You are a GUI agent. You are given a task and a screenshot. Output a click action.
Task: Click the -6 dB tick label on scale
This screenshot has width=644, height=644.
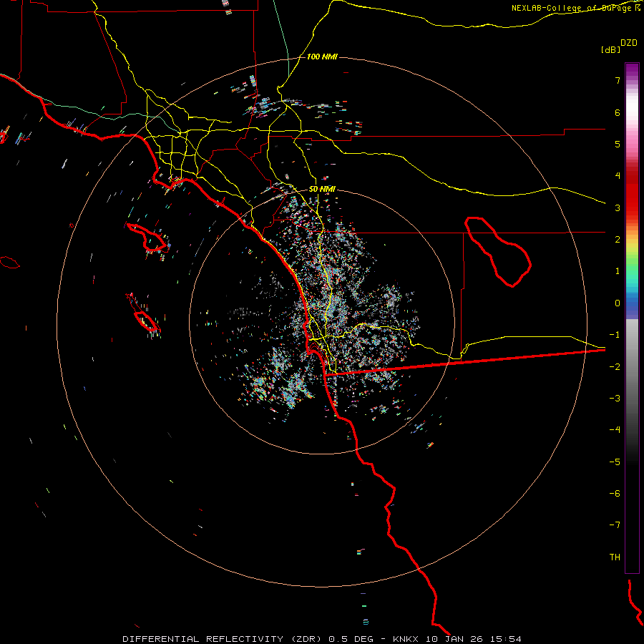(615, 494)
